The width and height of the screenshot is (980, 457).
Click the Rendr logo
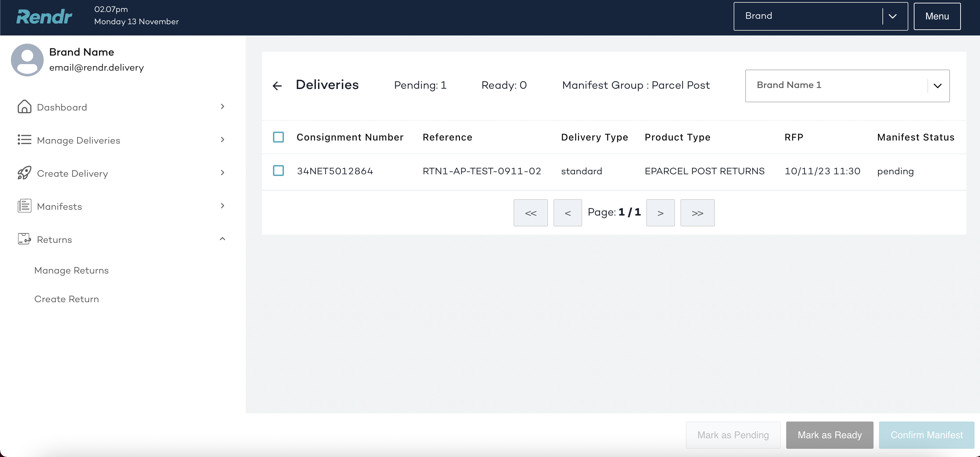[44, 17]
